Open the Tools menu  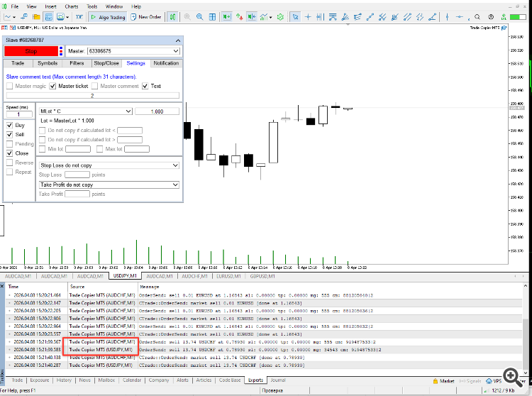tap(92, 6)
